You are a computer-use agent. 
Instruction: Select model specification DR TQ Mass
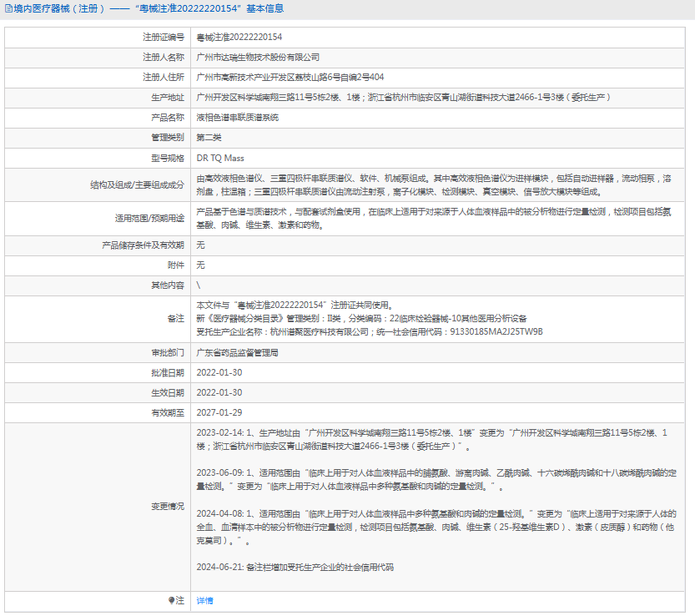(220, 158)
